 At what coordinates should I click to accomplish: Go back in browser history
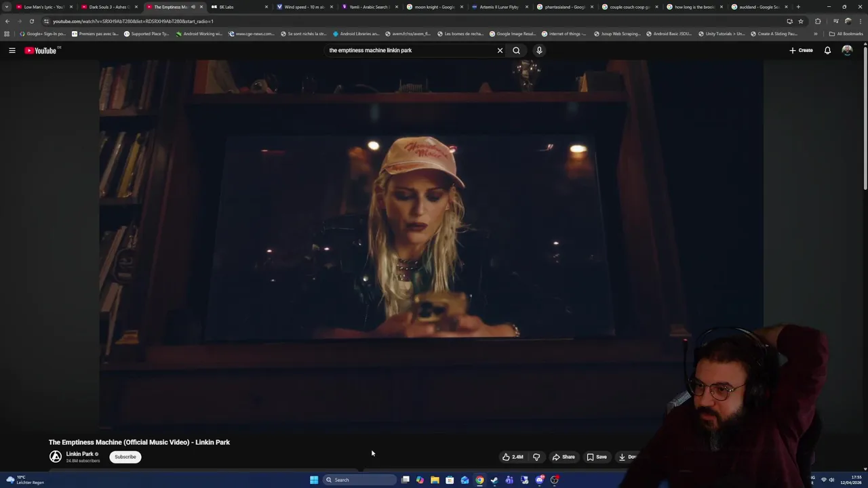click(x=7, y=21)
